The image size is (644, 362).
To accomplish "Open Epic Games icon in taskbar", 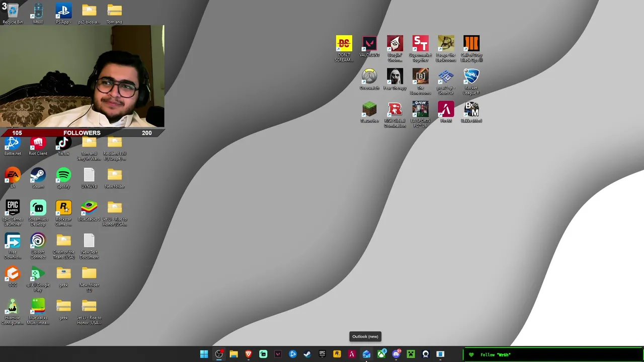I will pos(322,354).
